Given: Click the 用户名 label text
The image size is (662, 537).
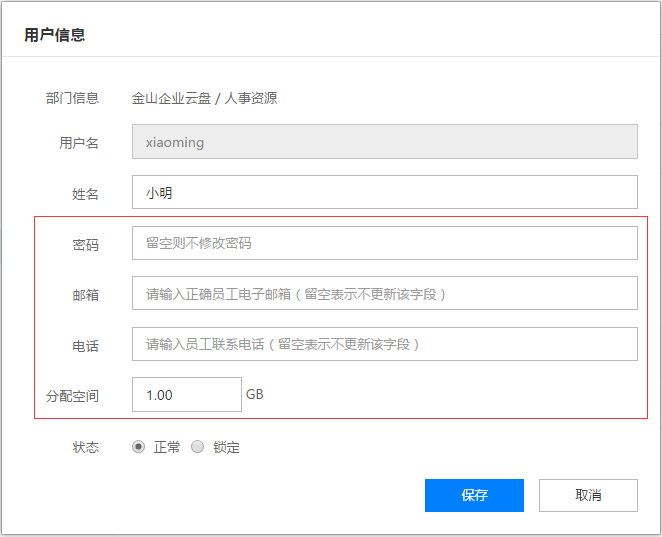Looking at the screenshot, I should click(x=79, y=143).
